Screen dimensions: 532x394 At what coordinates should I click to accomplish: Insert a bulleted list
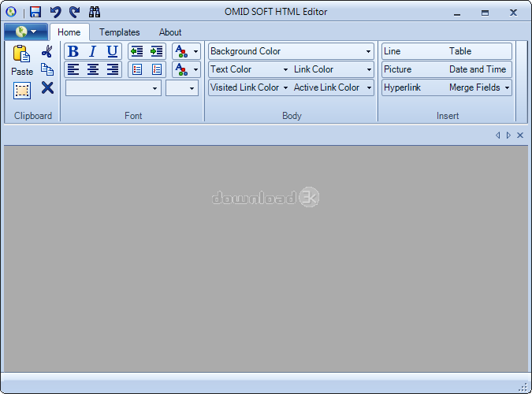[x=137, y=69]
